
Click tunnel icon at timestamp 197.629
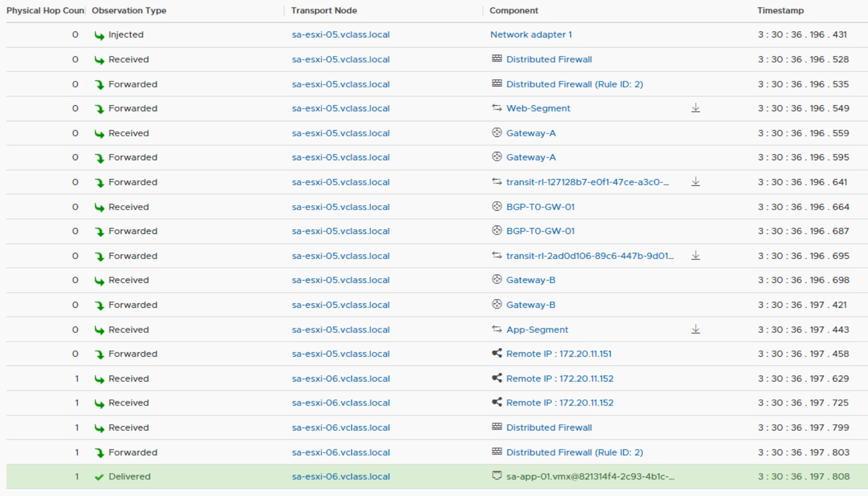click(497, 378)
